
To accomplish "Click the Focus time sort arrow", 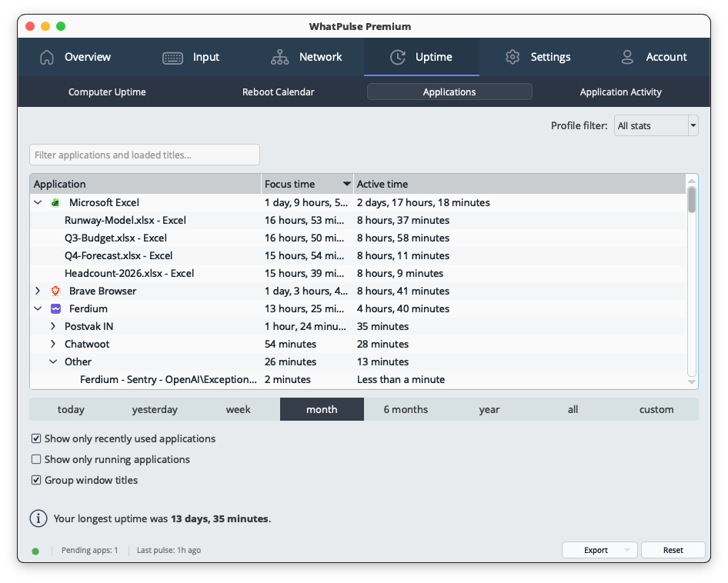I will 346,184.
